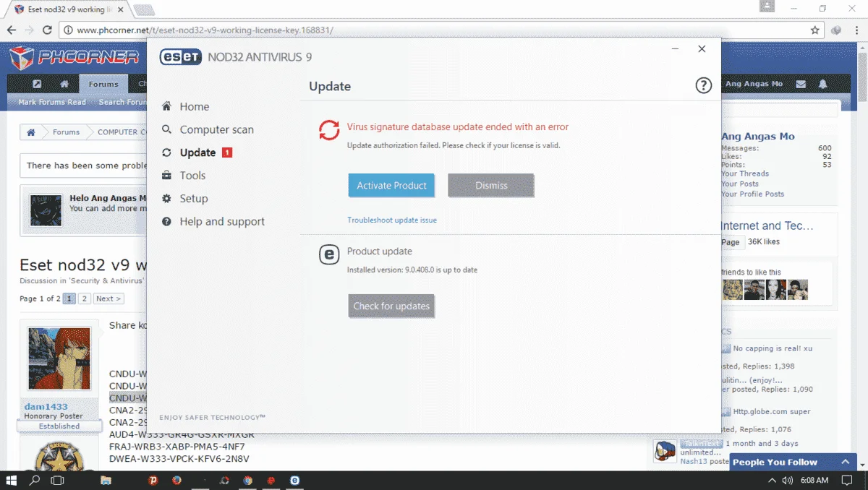Collapse the People You Follow panel

tap(845, 462)
